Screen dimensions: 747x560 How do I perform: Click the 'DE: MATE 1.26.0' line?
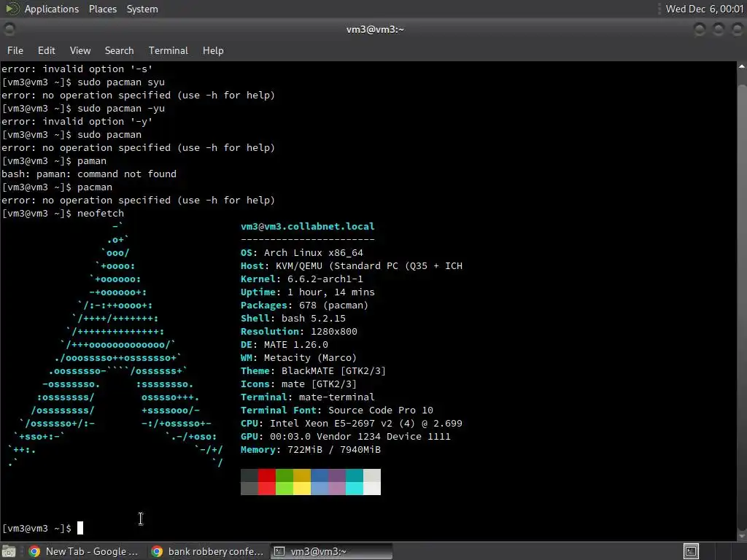285,345
